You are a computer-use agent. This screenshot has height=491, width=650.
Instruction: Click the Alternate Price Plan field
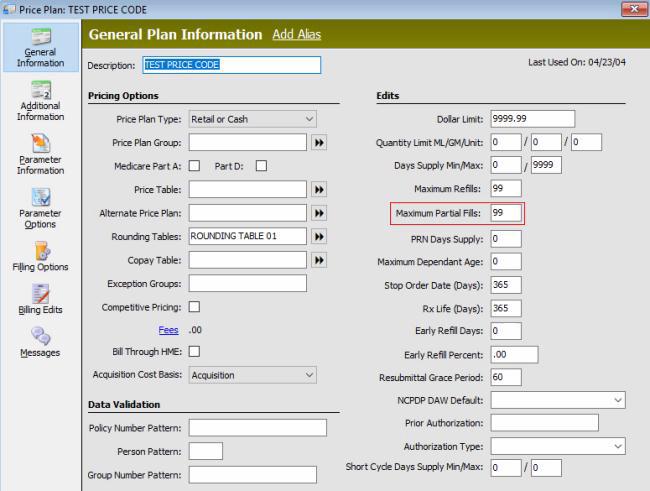[248, 213]
